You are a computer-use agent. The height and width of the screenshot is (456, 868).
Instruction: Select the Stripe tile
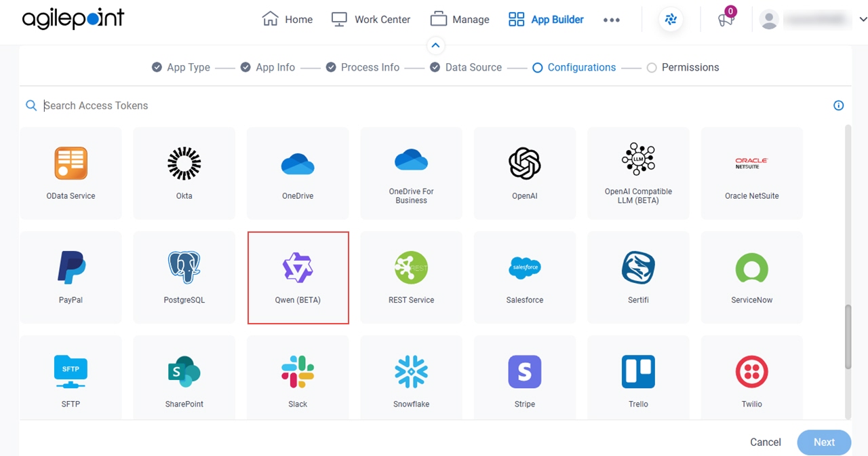coord(525,377)
